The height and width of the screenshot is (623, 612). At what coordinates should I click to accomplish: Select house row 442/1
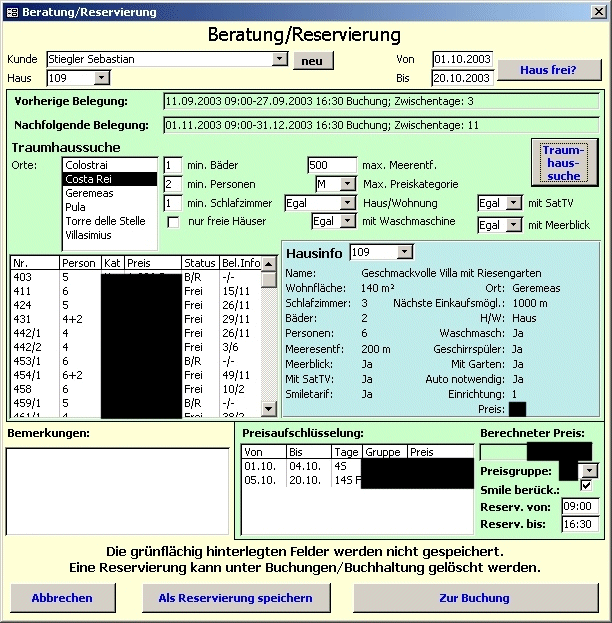tap(136, 333)
